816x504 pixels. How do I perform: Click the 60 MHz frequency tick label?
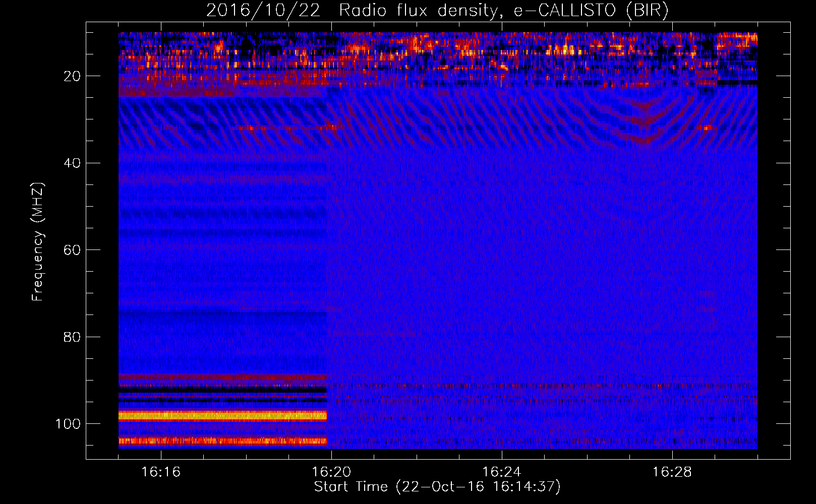[72, 250]
